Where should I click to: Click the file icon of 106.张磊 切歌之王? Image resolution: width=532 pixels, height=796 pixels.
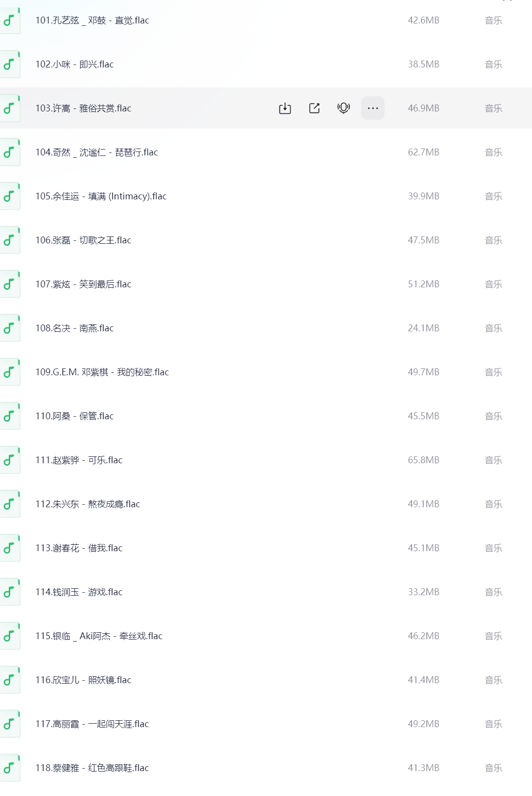(9, 240)
